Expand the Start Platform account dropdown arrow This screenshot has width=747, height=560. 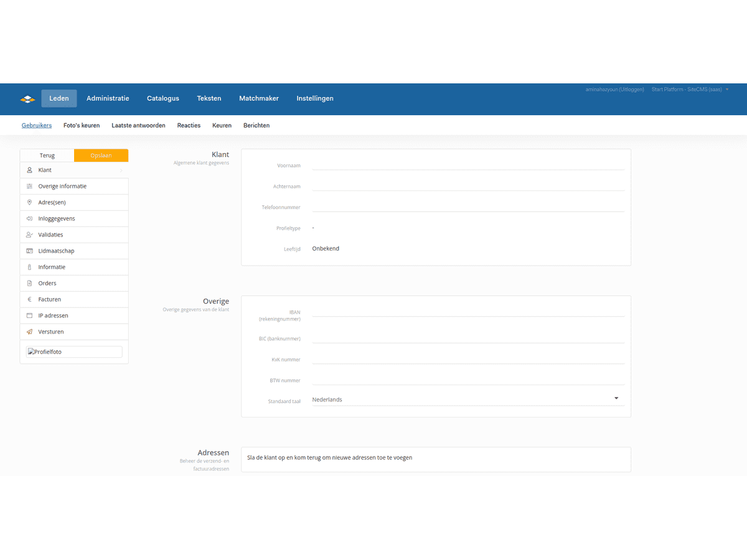pyautogui.click(x=727, y=90)
